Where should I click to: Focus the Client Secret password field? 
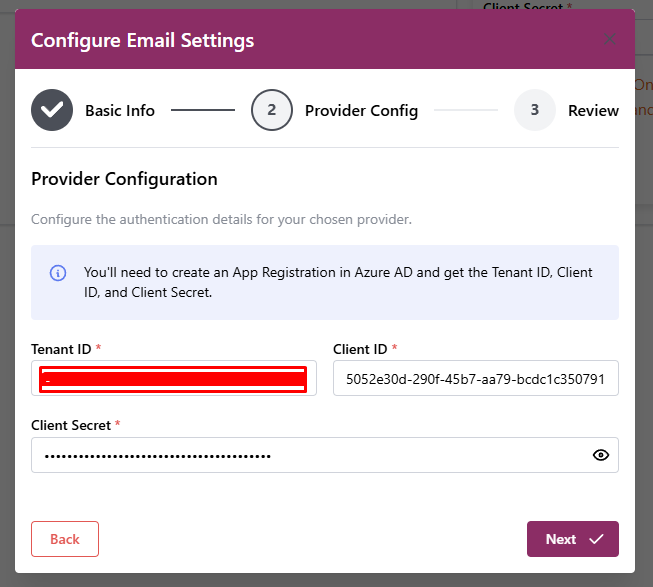pyautogui.click(x=310, y=455)
